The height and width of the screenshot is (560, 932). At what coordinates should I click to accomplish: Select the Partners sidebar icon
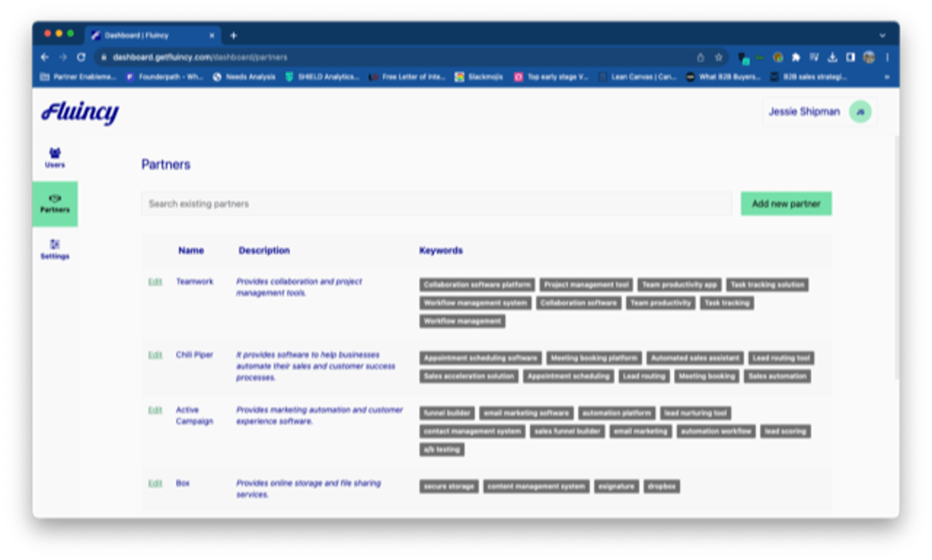[55, 203]
